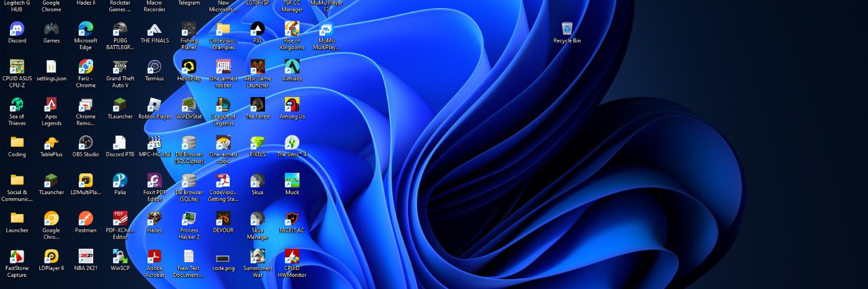
Task: Click the Sea of Thieves shortcut
Action: (17, 105)
